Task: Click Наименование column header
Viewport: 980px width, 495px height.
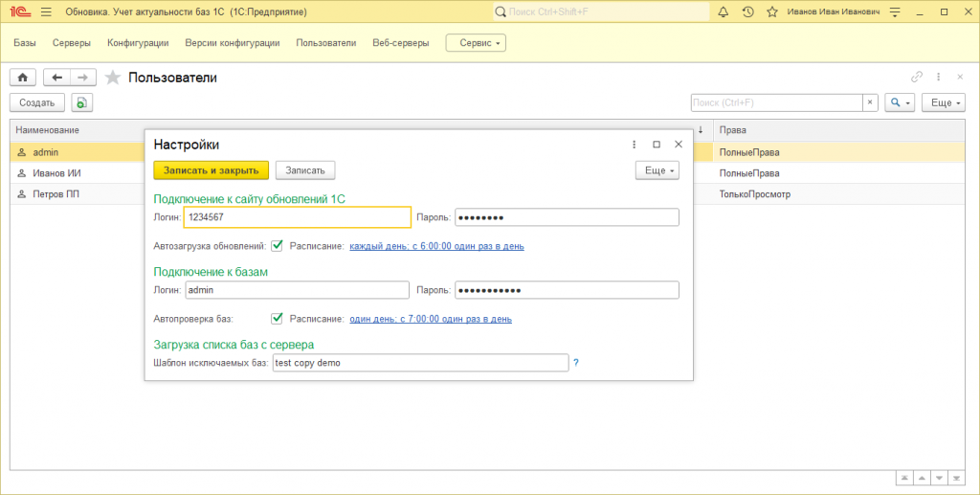Action: (48, 130)
